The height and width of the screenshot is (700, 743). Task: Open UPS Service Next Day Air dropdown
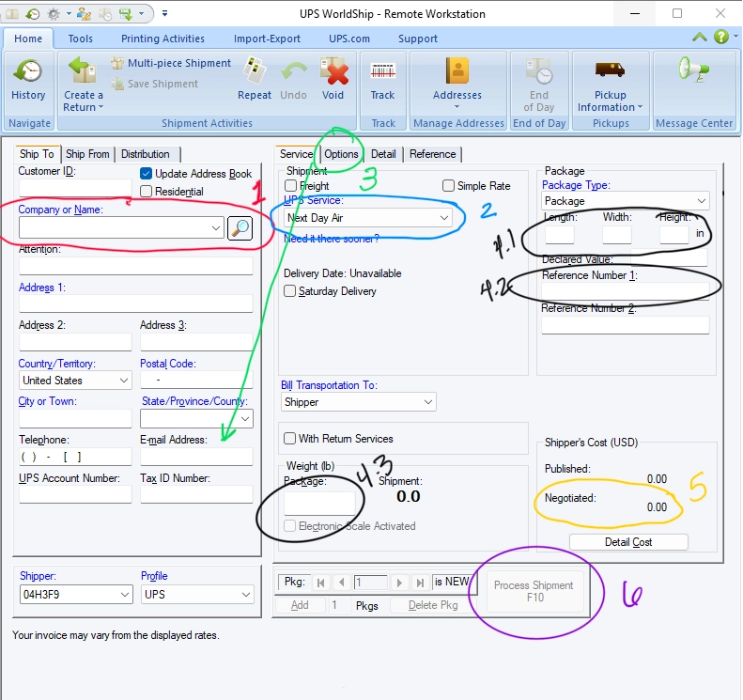pyautogui.click(x=444, y=218)
